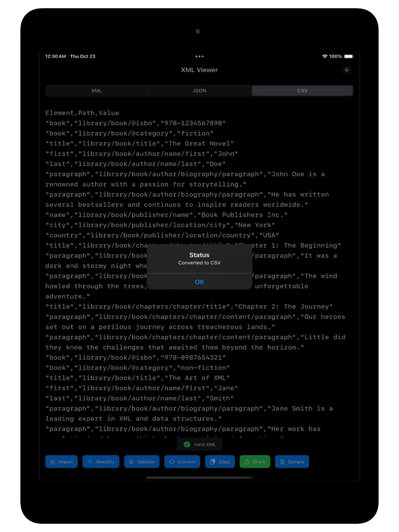Tap the last name "Smith" row
The height and width of the screenshot is (532, 399).
140,398
